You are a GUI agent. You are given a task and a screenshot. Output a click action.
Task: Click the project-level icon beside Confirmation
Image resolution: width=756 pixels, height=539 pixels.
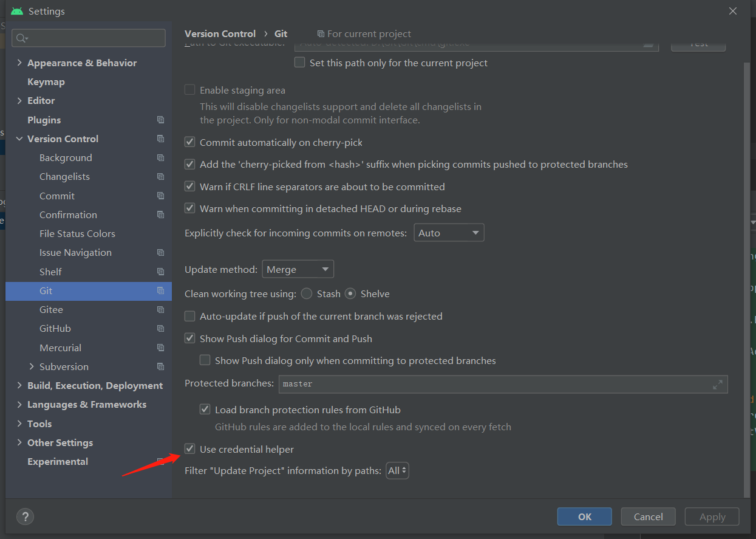(x=160, y=215)
